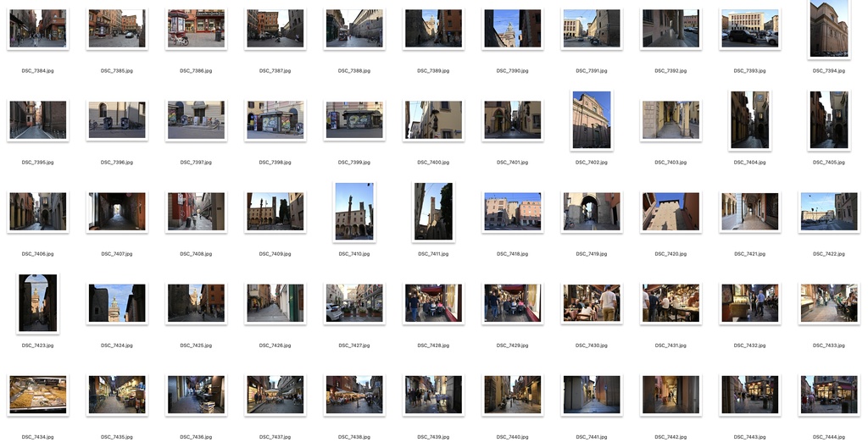Select the DSC_7399.jpg thumbnail
This screenshot has width=868, height=448.
354,120
